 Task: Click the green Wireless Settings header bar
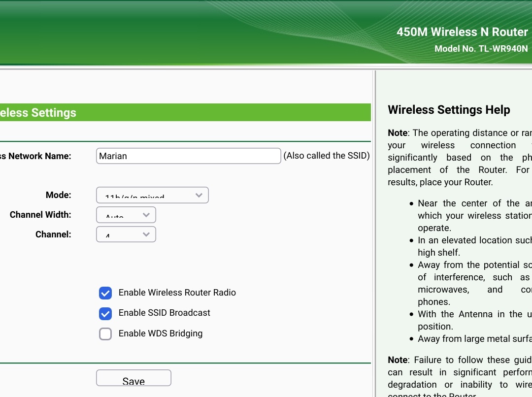(185, 112)
